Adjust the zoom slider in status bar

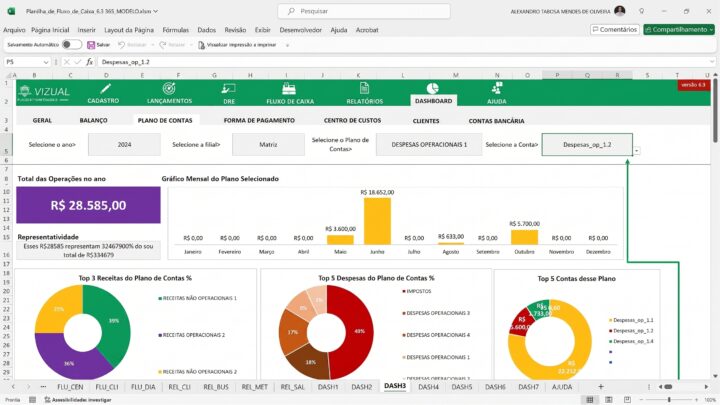669,400
